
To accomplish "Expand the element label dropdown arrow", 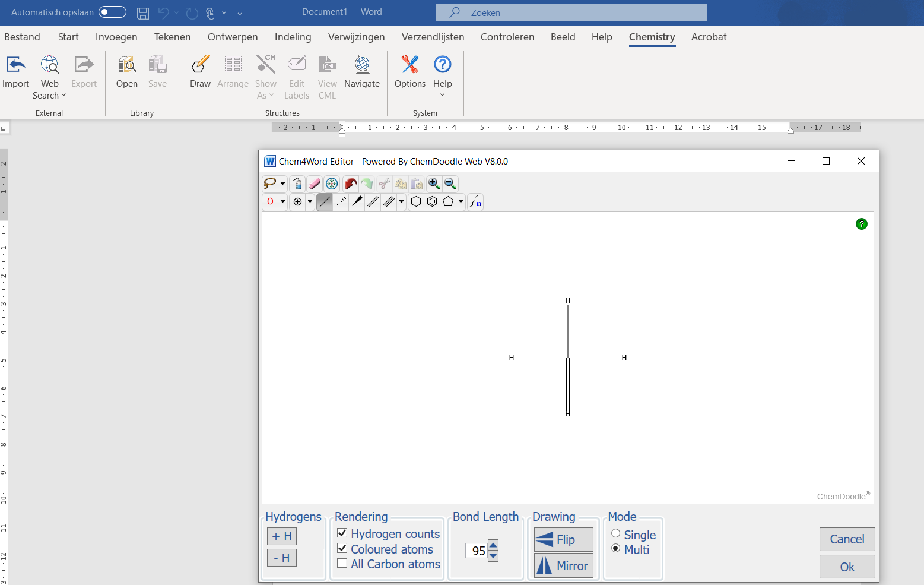I will tap(282, 202).
